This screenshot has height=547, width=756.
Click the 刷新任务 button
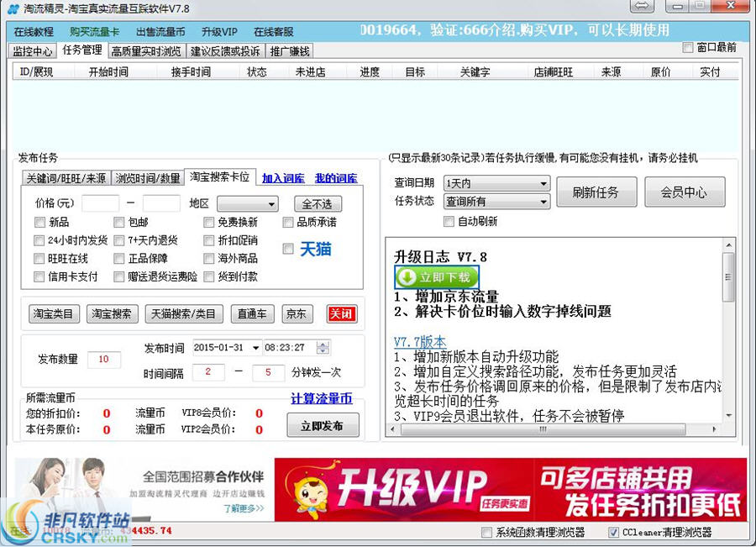596,192
